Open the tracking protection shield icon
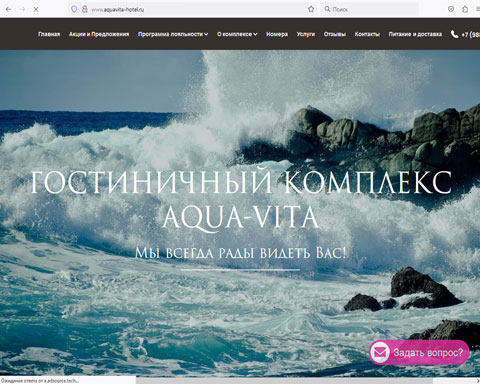 tap(74, 9)
